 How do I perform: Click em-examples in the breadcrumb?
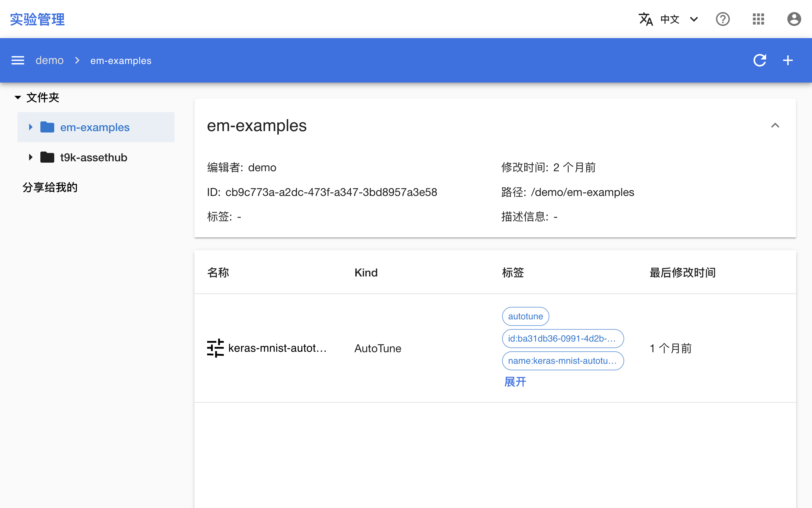tap(121, 61)
